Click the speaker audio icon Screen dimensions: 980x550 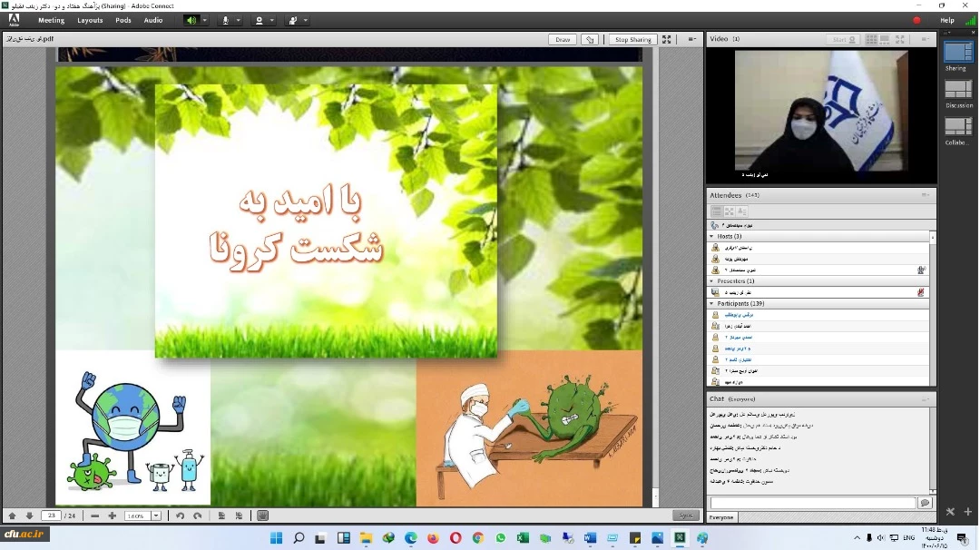(191, 20)
